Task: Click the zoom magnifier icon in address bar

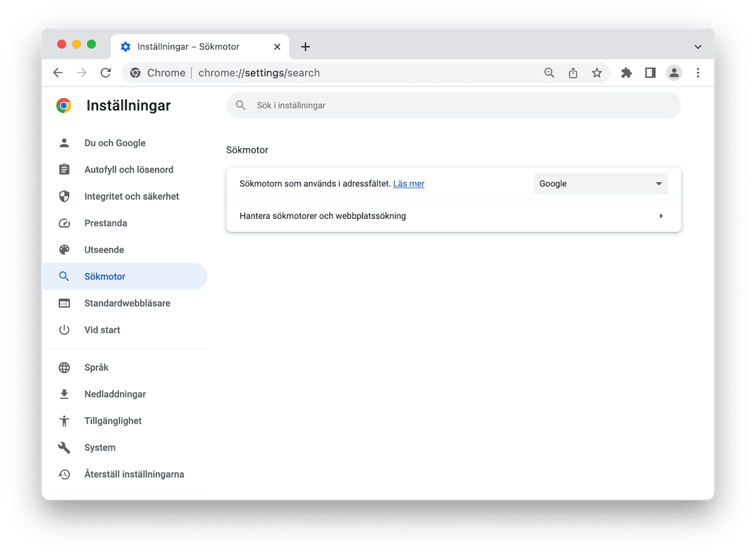Action: point(549,73)
